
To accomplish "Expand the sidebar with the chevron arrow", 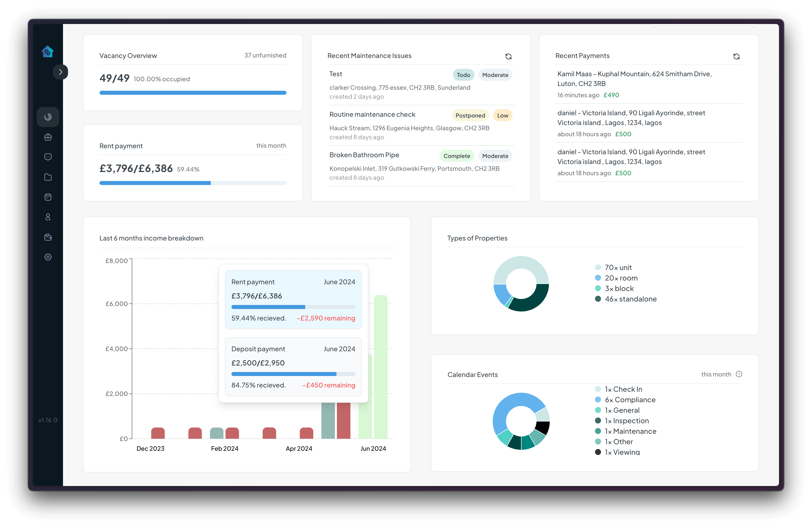I will 60,72.
